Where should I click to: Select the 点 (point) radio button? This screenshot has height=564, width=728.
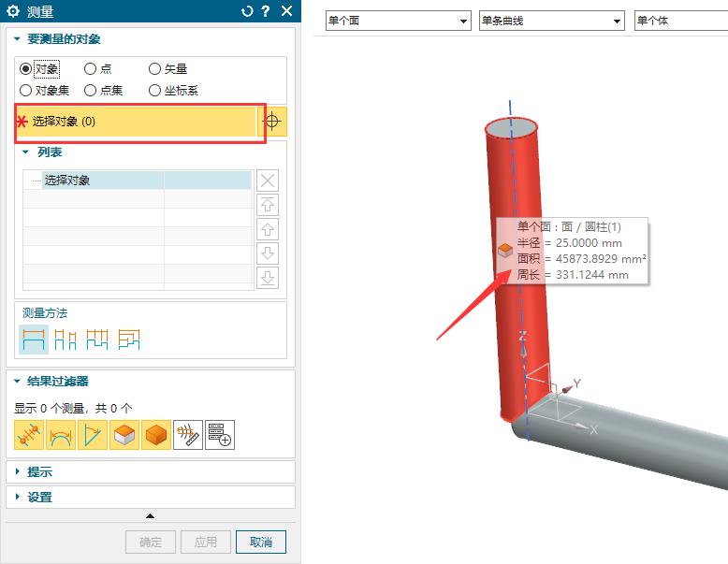pyautogui.click(x=91, y=68)
